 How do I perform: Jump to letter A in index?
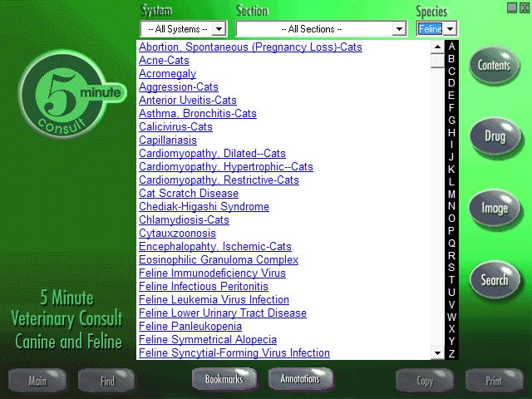click(x=451, y=47)
